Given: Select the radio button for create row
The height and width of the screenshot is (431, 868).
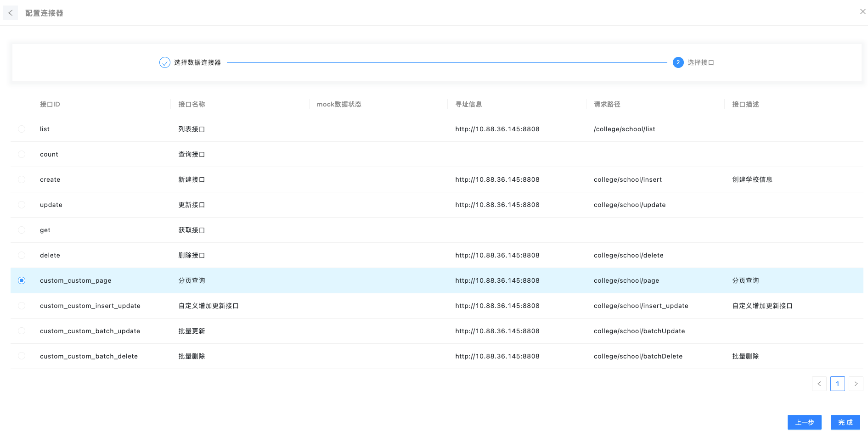Looking at the screenshot, I should pos(22,179).
